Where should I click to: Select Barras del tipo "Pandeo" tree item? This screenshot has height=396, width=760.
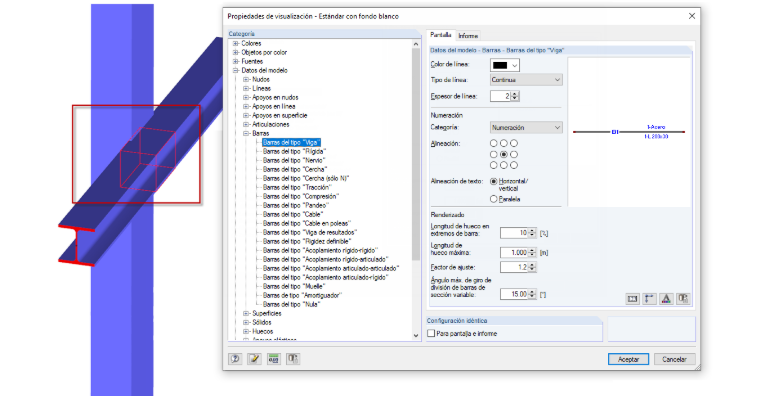pos(295,206)
